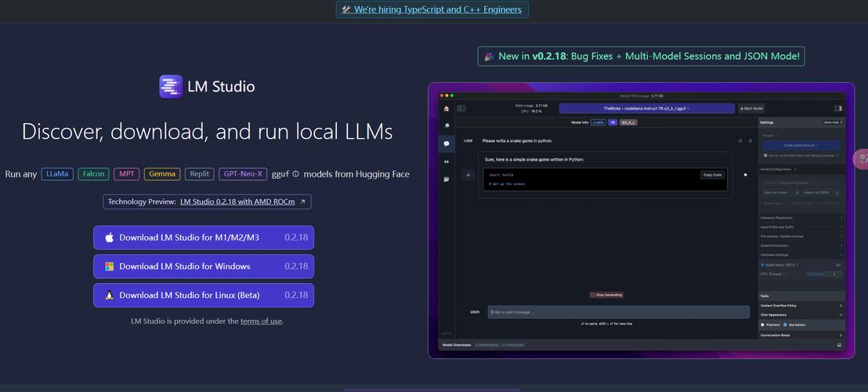Screen dimensions: 868x392
Task: Click the external-link arrow after AMD ROCm
Action: 302,201
